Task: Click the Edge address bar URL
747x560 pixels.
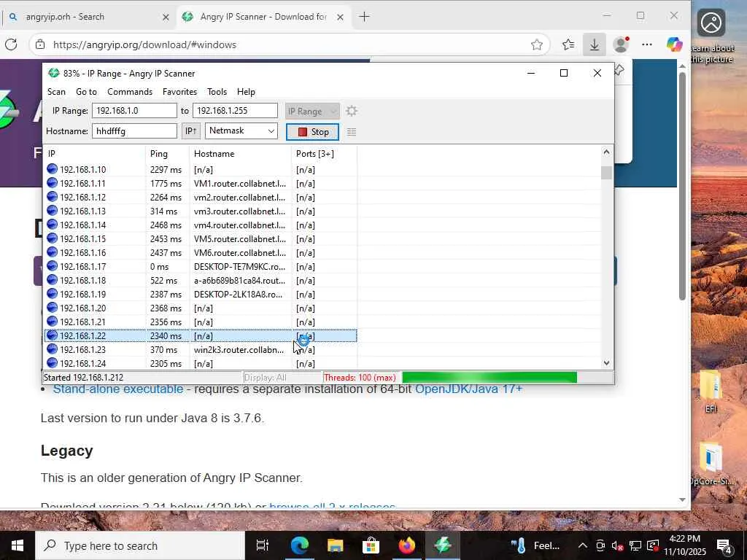Action: [145, 44]
